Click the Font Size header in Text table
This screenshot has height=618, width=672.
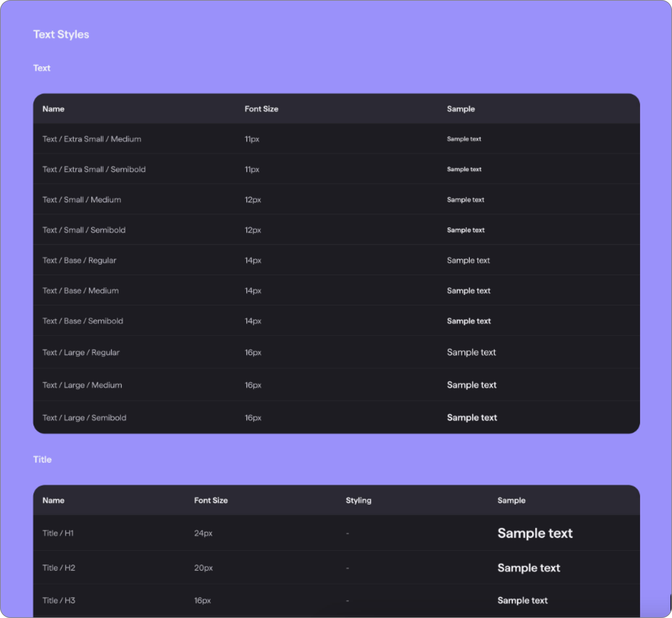(x=261, y=109)
